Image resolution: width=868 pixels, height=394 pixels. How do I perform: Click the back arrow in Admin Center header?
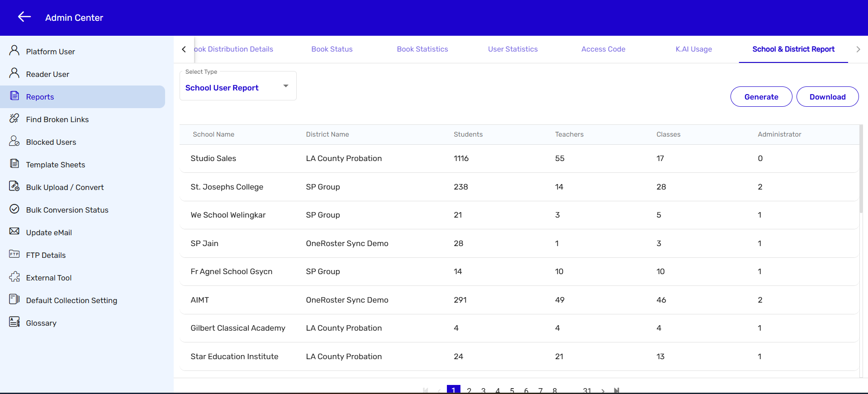(24, 17)
